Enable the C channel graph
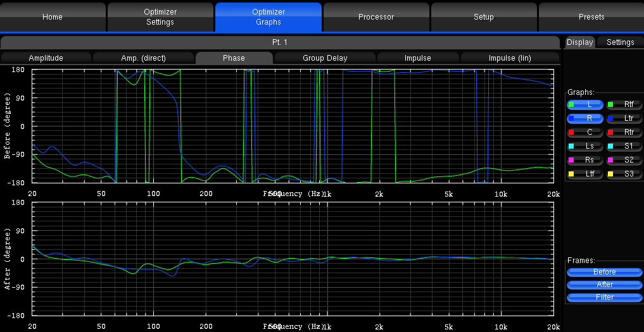 pos(584,132)
